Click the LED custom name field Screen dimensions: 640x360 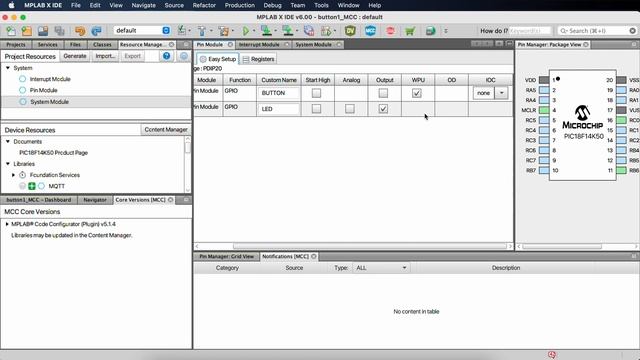tap(279, 109)
